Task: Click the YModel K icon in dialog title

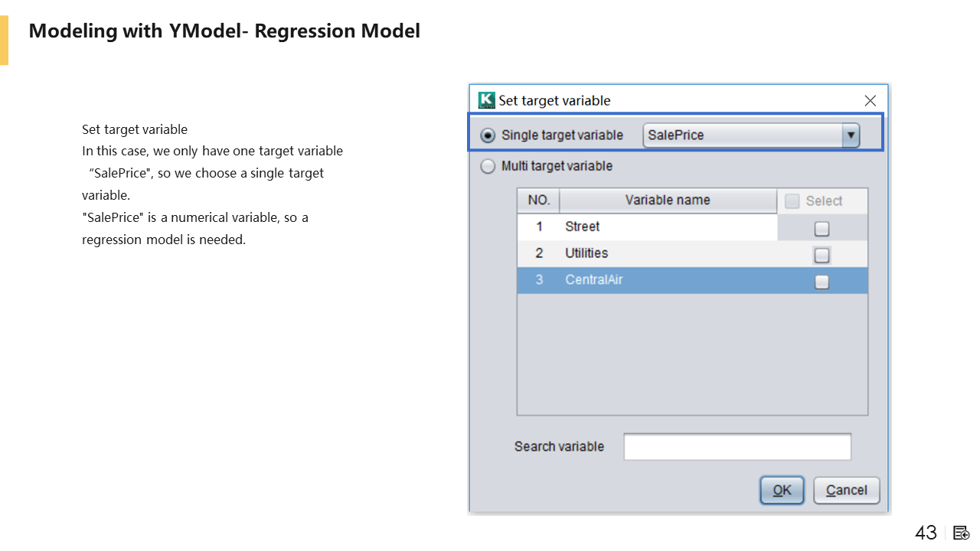Action: pyautogui.click(x=486, y=100)
